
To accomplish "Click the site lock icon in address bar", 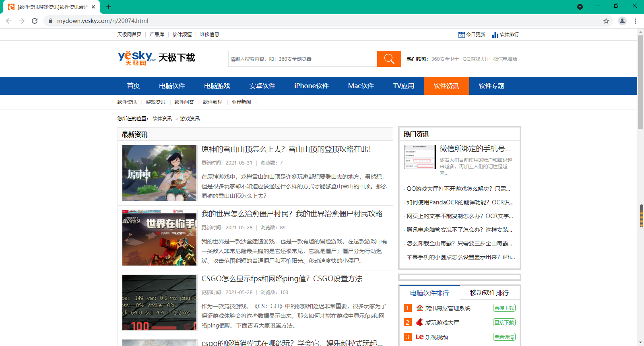I will (x=50, y=21).
